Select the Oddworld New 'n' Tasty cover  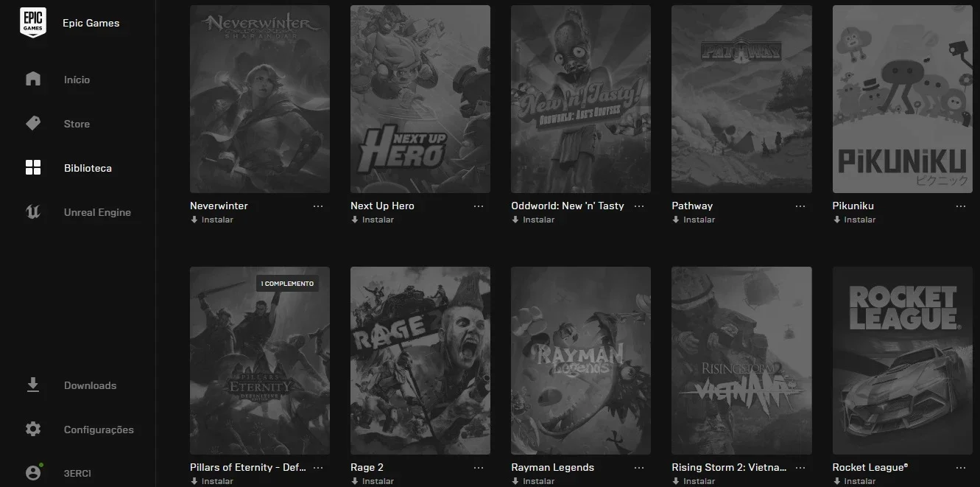click(581, 99)
